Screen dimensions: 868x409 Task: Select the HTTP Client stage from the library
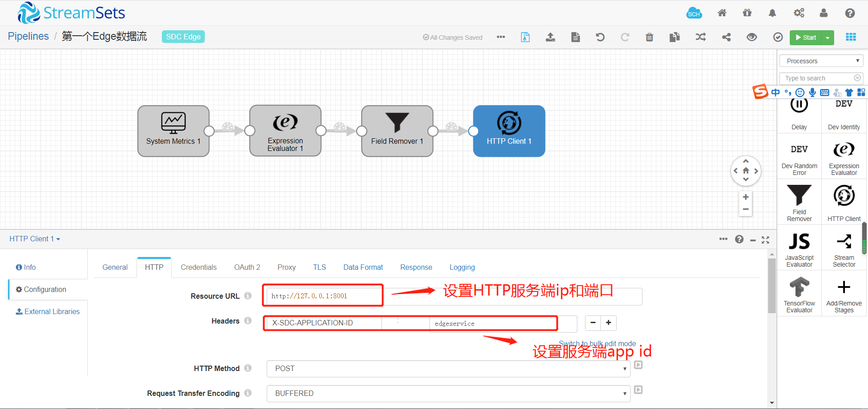(843, 202)
